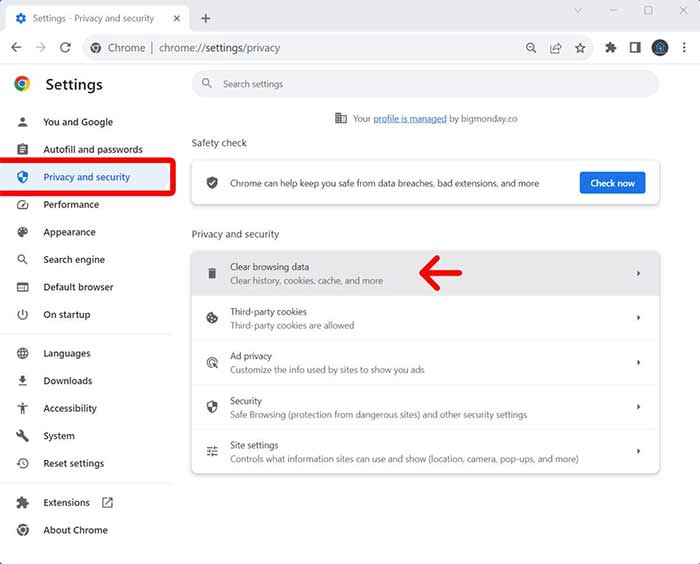Go to Appearance settings section
This screenshot has width=700, height=564.
[x=69, y=232]
